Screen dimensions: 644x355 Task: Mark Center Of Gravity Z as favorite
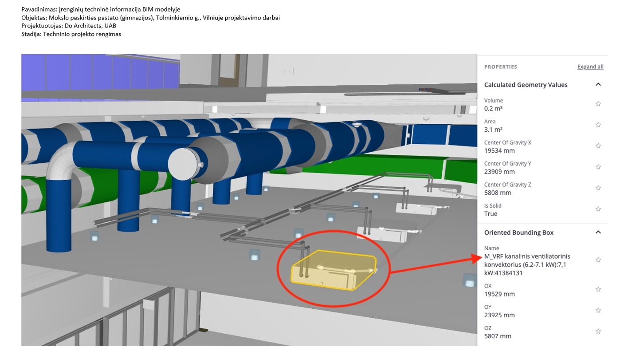coord(598,188)
